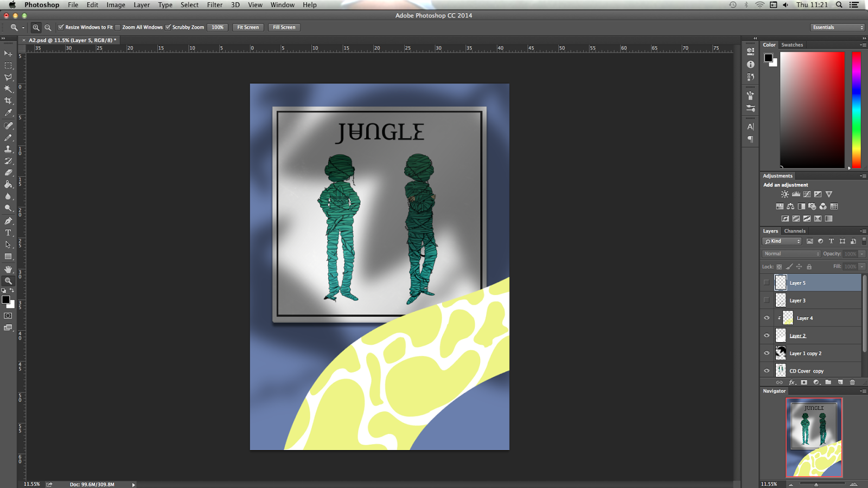The image size is (868, 488).
Task: Select the Zoom tool in toolbox
Action: point(8,281)
